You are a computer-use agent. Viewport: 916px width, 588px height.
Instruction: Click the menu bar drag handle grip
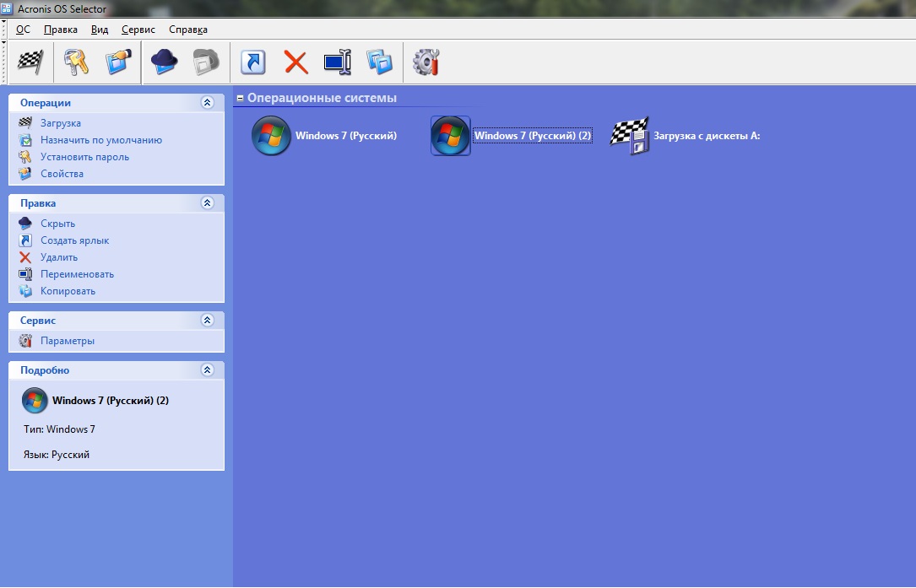[x=4, y=28]
